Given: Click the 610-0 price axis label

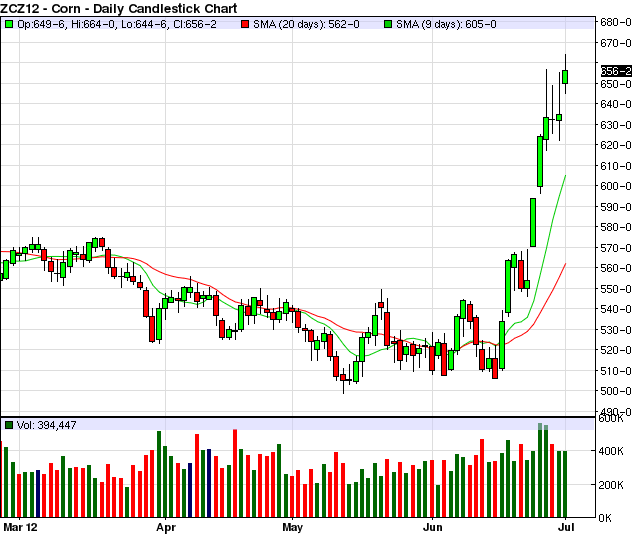Looking at the screenshot, I should [x=616, y=166].
